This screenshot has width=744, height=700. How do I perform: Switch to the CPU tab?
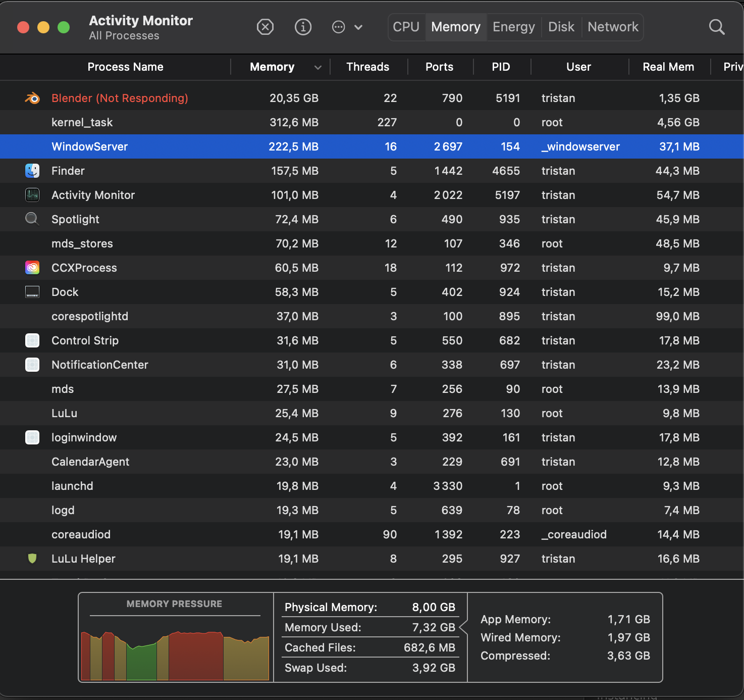406,27
